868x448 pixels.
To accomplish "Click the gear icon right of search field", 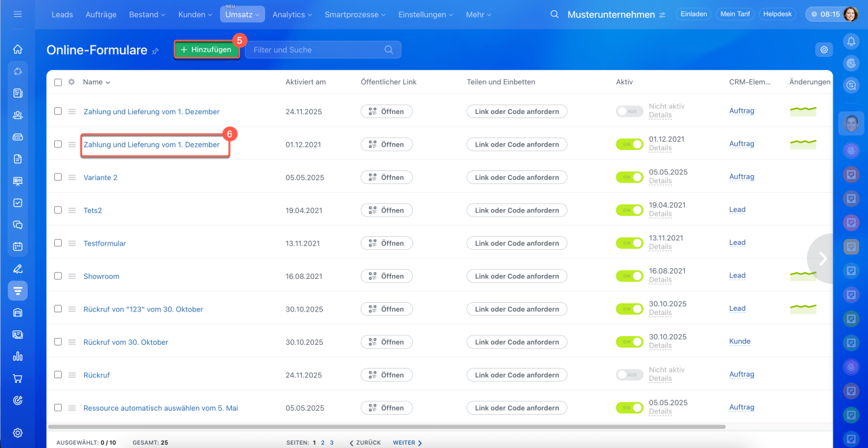I will [824, 50].
